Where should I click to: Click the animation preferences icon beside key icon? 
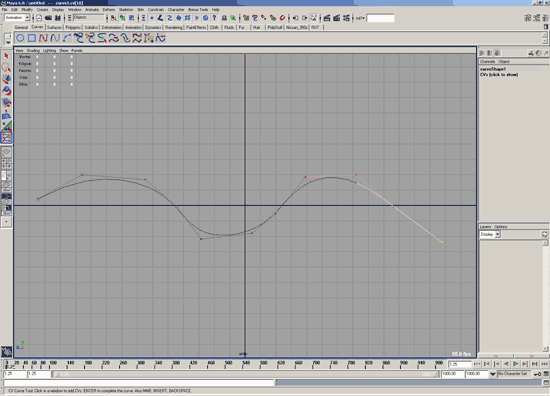click(546, 374)
